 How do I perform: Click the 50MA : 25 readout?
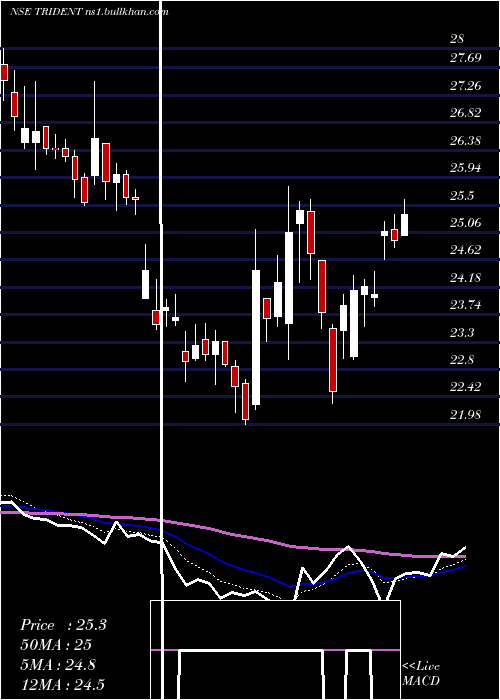pyautogui.click(x=56, y=645)
